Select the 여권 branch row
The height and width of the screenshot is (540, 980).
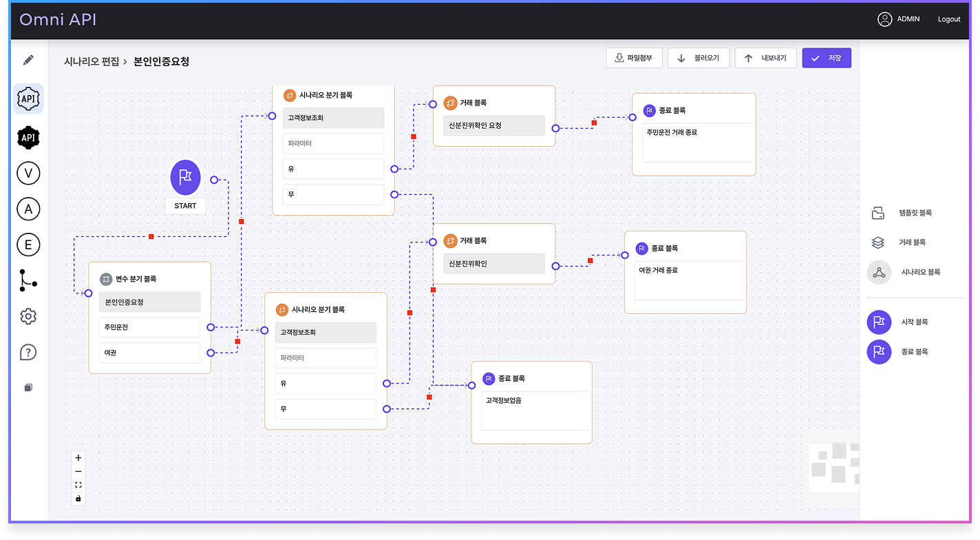pos(149,353)
